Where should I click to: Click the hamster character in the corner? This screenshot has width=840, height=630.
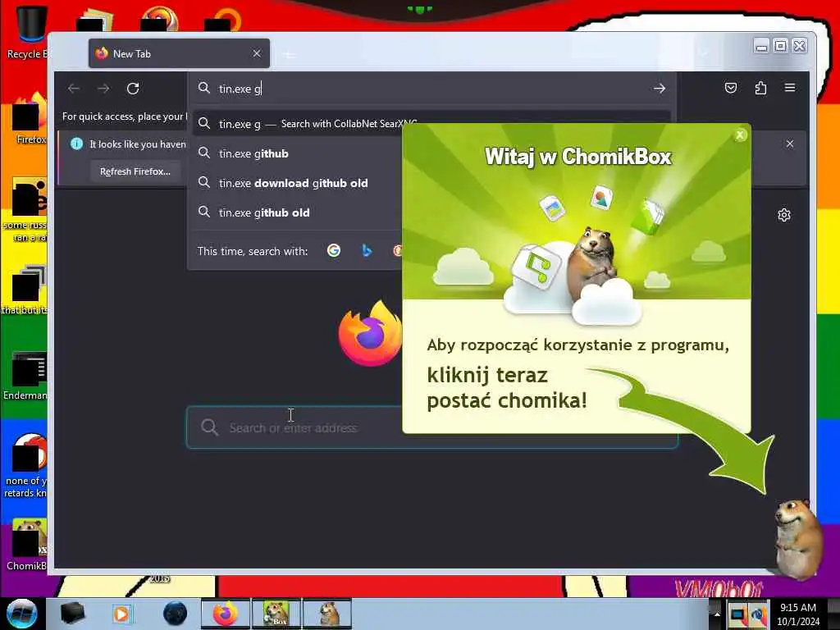click(799, 538)
